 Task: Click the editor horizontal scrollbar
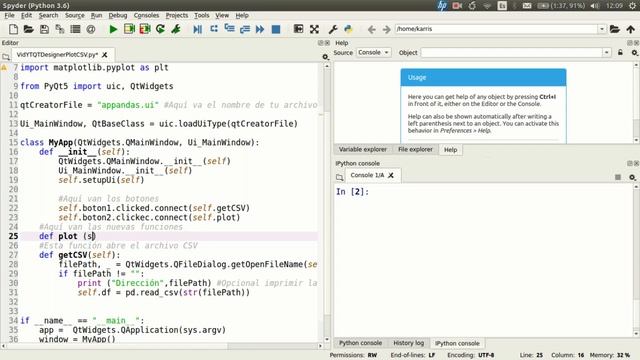coord(162,346)
